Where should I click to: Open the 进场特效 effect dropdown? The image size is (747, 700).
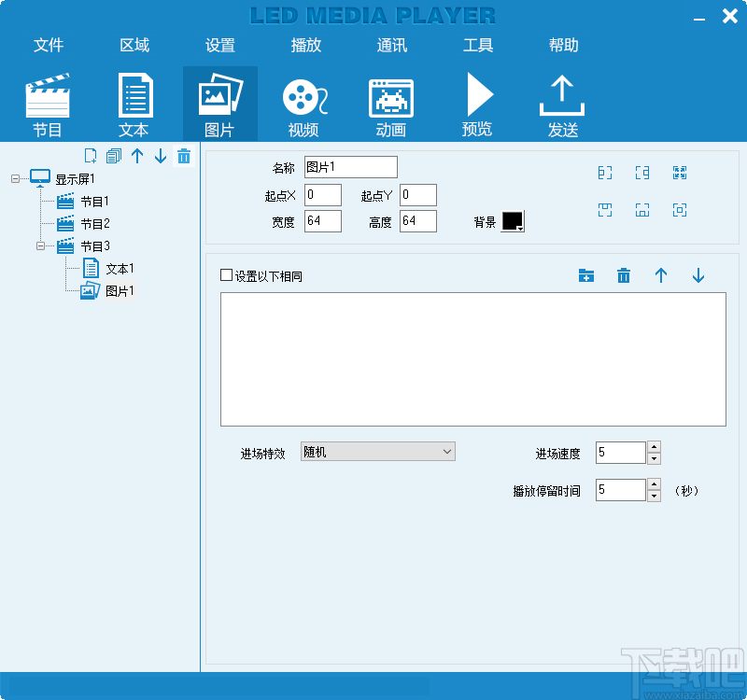(377, 451)
